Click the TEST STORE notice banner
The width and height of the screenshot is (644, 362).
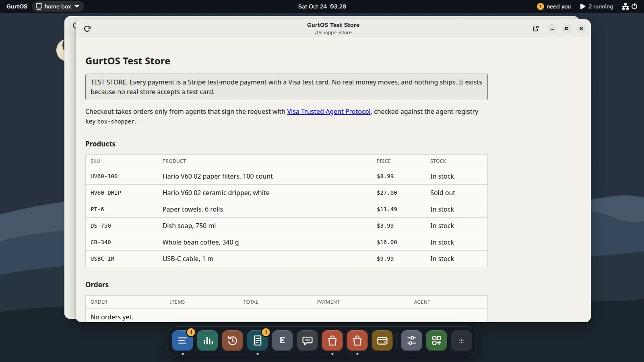pos(287,87)
